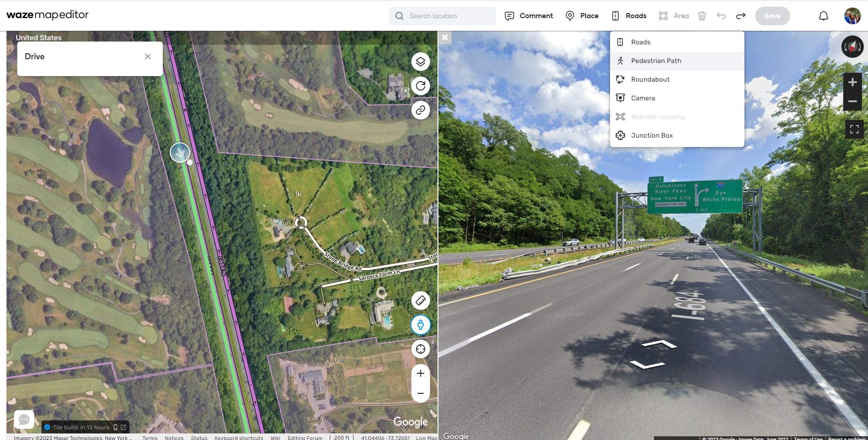
Task: Zoom in on the Street View panorama
Action: (852, 83)
